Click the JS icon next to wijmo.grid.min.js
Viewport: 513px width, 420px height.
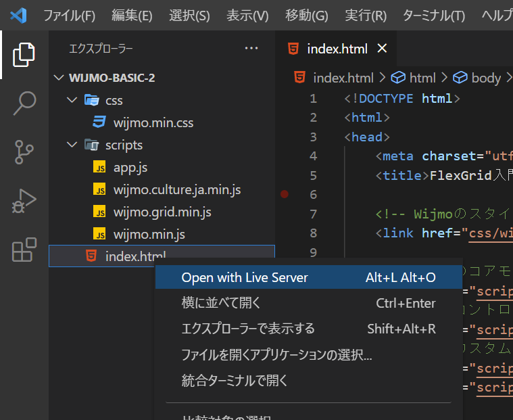point(99,212)
